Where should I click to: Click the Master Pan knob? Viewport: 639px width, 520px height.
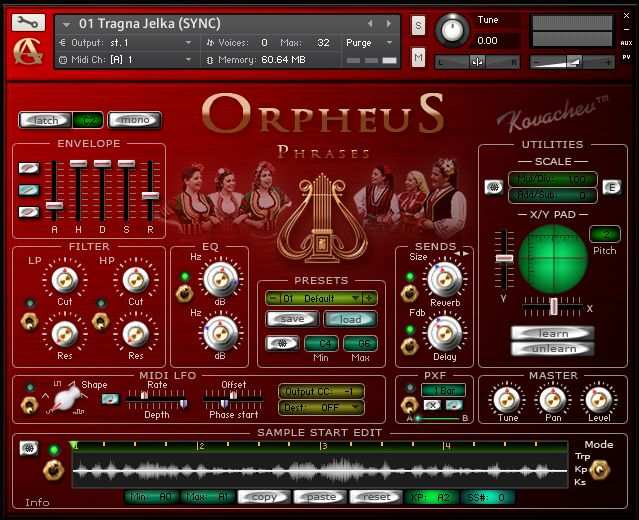(x=553, y=400)
